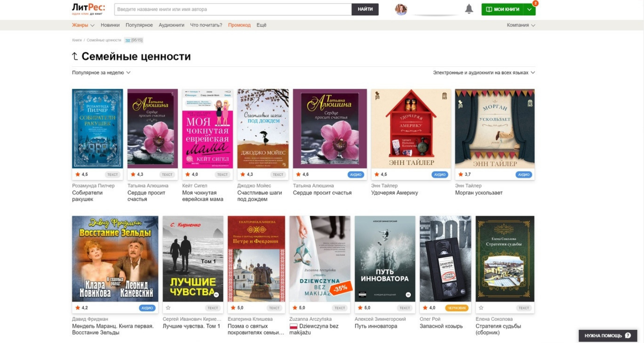The image size is (644, 343).
Task: Open the Популярное menu item
Action: point(139,25)
